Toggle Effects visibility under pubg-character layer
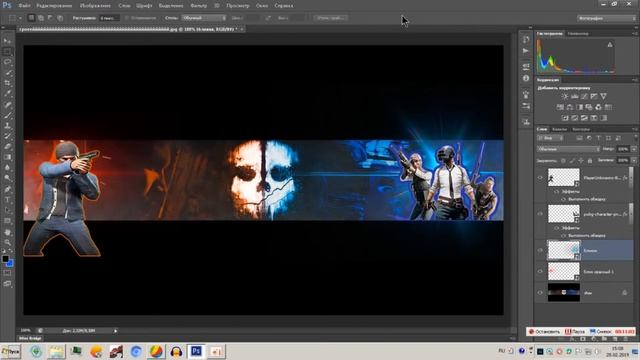The image size is (640, 360). coord(557,228)
